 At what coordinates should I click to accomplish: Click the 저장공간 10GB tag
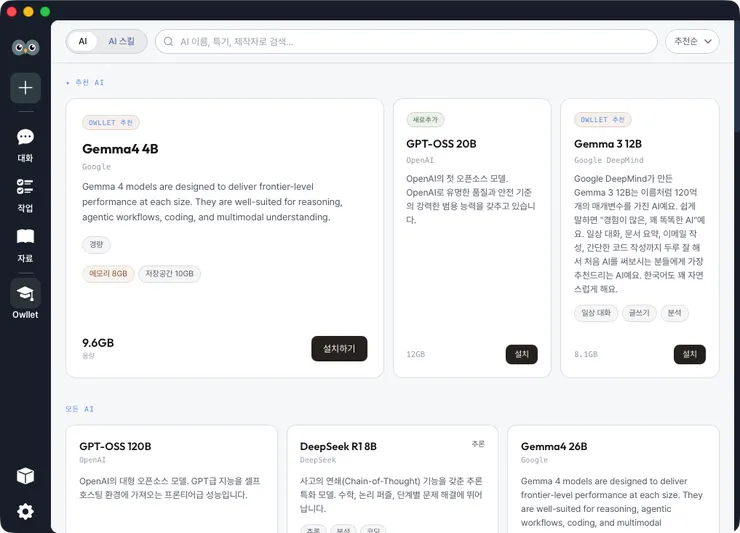tap(169, 274)
